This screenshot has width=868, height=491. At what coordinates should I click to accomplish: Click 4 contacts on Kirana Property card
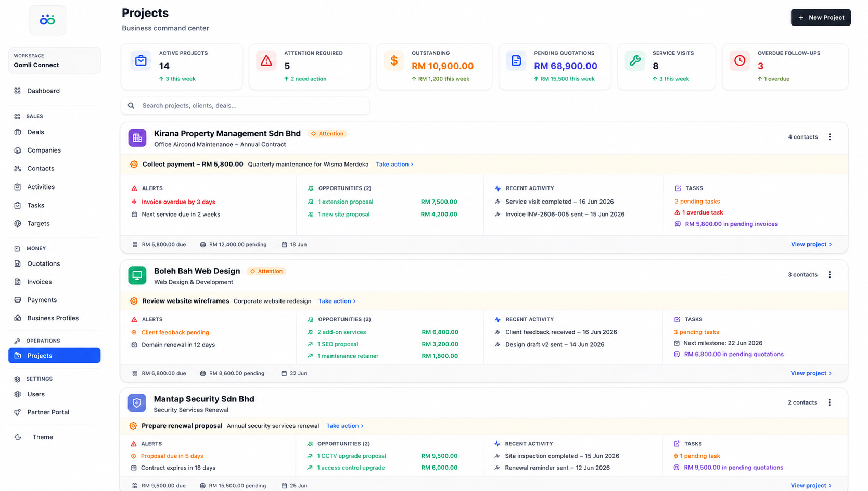[803, 137]
